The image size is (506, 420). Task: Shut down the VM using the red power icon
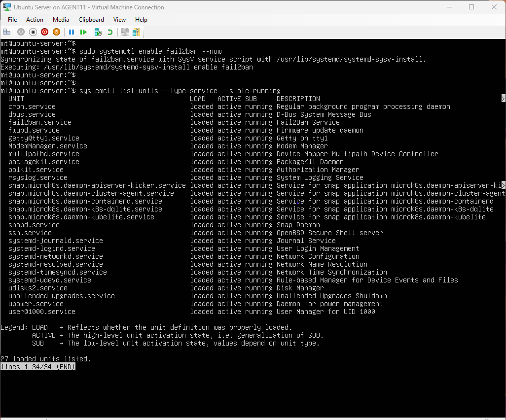pyautogui.click(x=44, y=32)
